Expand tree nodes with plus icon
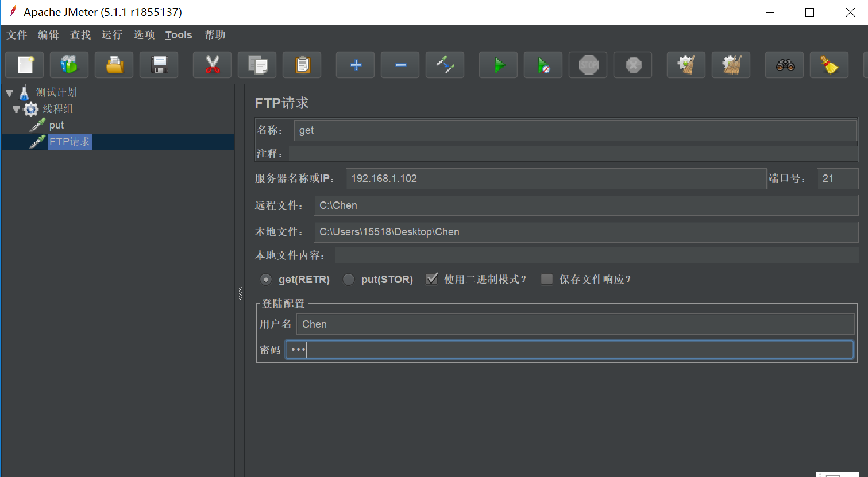The image size is (868, 477). [x=356, y=65]
